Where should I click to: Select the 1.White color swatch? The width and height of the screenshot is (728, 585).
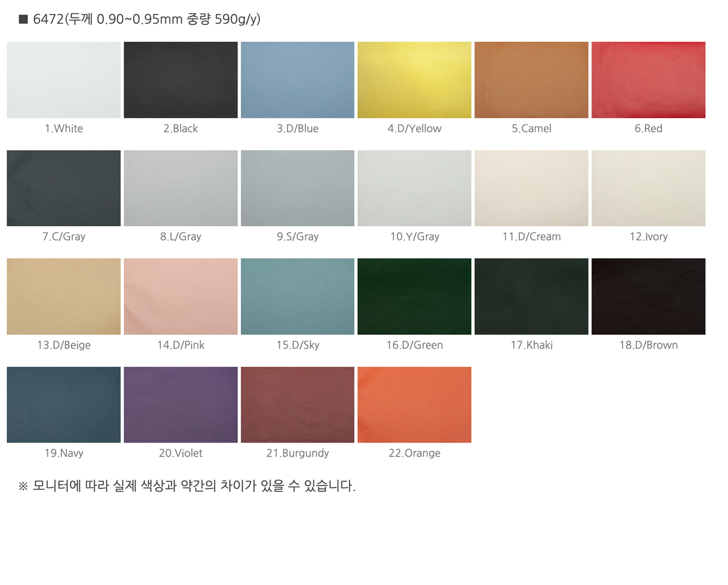(x=64, y=80)
